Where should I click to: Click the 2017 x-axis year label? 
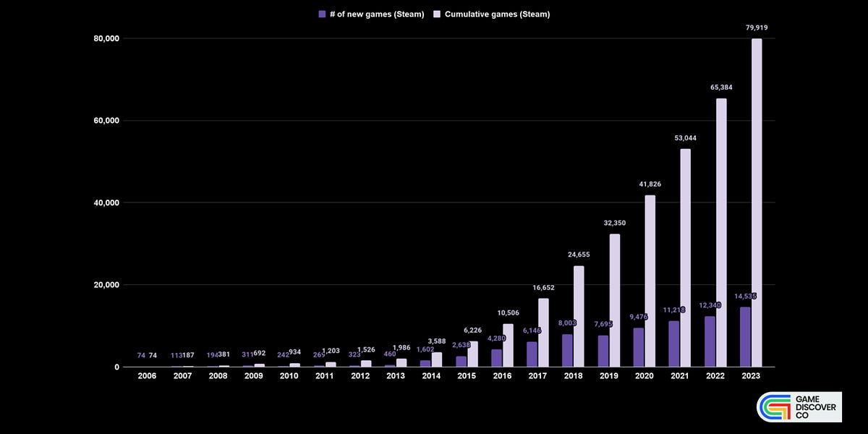[538, 376]
